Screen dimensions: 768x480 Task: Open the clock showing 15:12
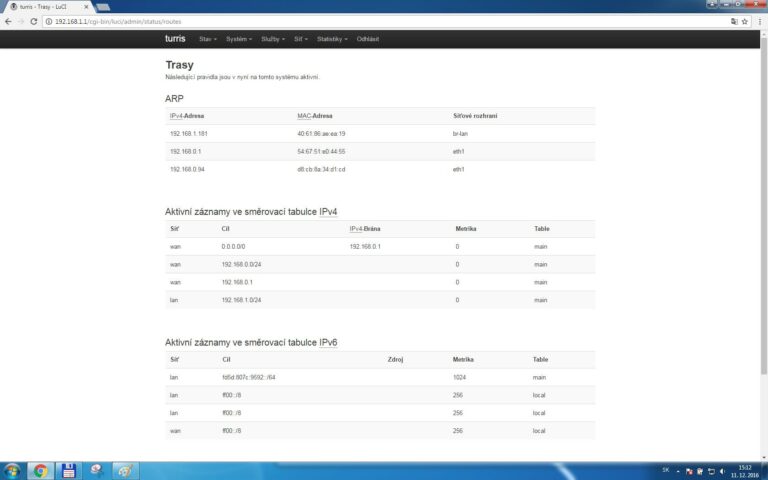(x=745, y=472)
